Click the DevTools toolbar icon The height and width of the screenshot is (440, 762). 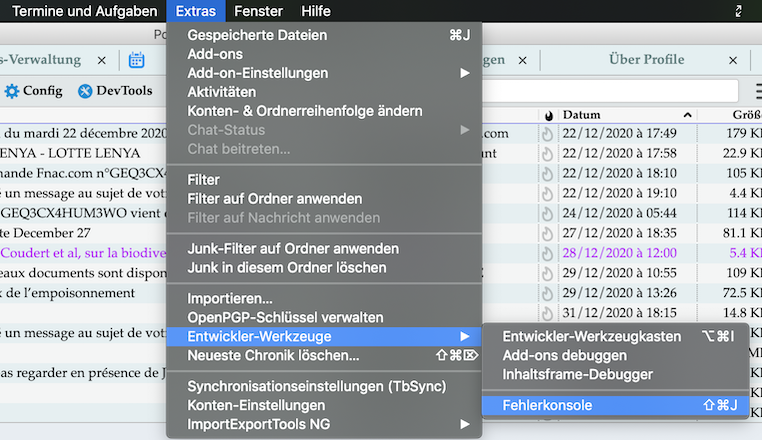click(x=86, y=91)
